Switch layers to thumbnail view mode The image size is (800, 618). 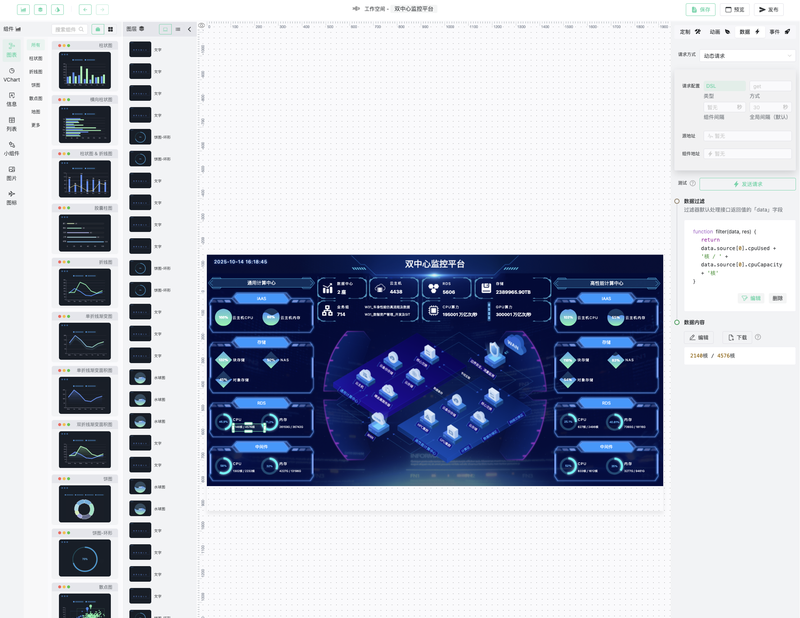165,29
